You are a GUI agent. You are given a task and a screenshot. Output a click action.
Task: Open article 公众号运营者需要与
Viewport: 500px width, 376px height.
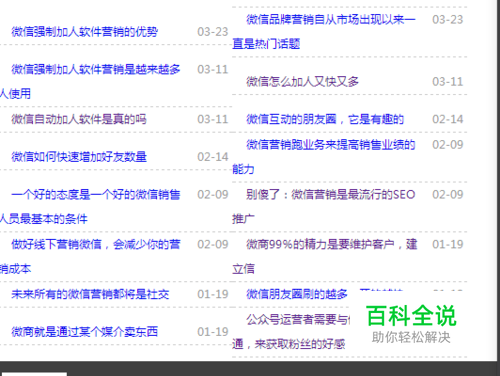[298, 319]
